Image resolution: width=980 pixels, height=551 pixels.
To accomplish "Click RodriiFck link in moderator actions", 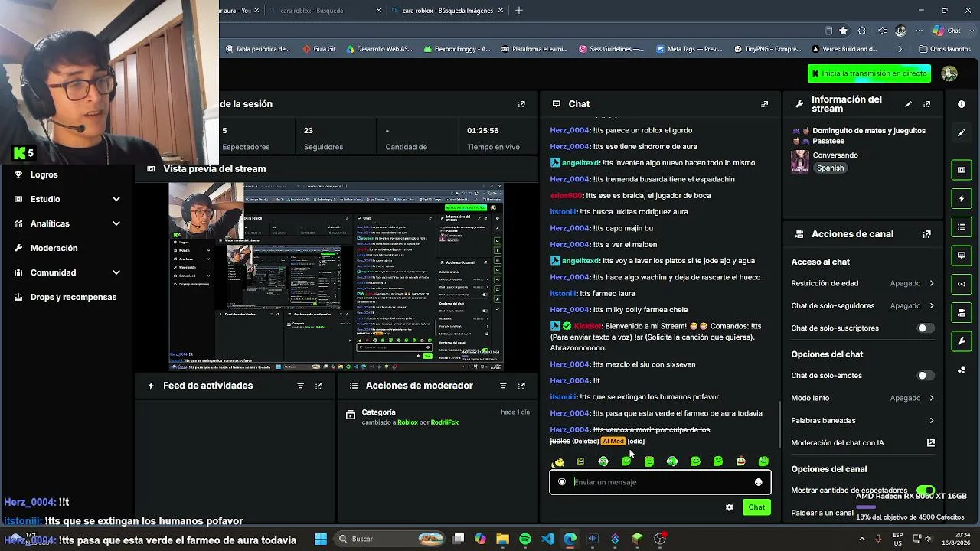I will (444, 422).
